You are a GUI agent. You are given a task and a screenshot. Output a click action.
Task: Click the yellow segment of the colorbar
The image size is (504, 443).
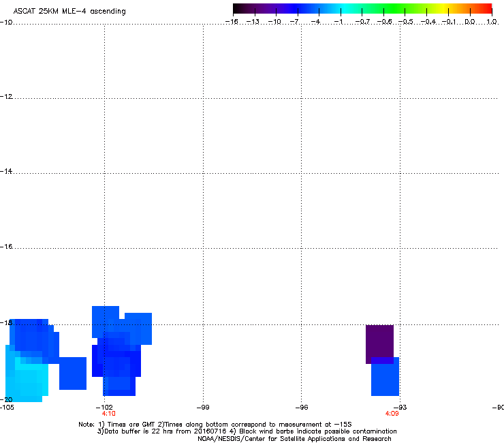(x=443, y=8)
